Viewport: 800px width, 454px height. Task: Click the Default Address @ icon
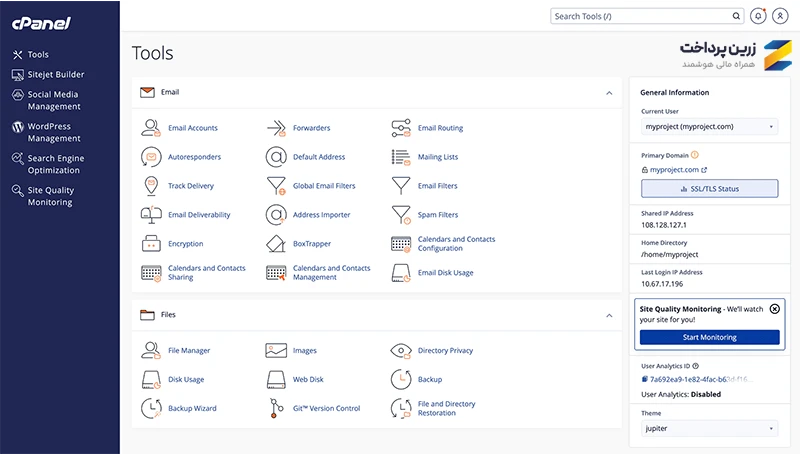(x=276, y=157)
